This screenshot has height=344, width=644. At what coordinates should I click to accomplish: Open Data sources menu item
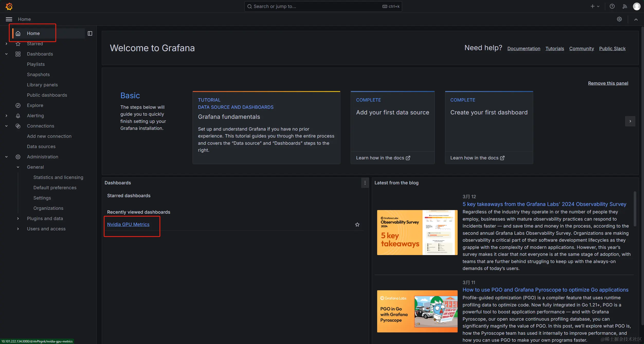tap(41, 147)
